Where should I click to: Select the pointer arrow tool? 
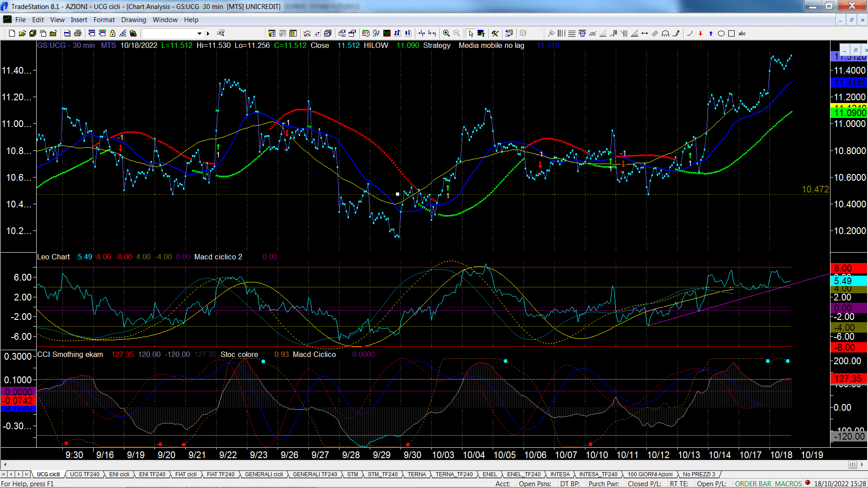(x=471, y=33)
